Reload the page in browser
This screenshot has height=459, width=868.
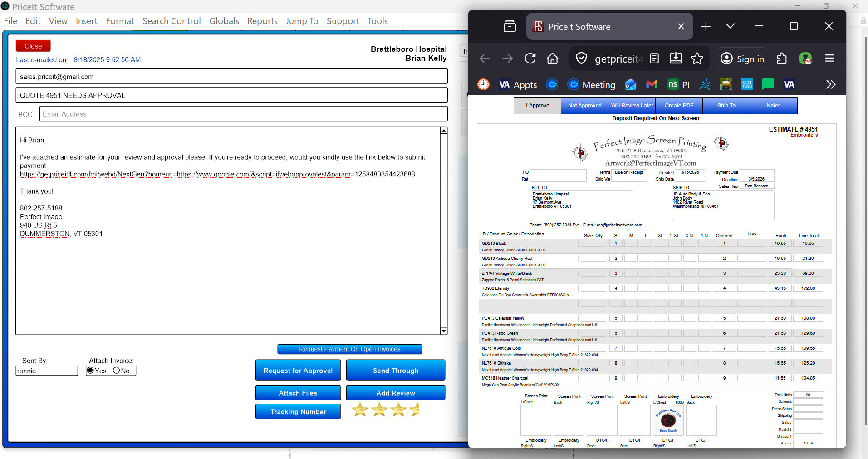pos(530,59)
